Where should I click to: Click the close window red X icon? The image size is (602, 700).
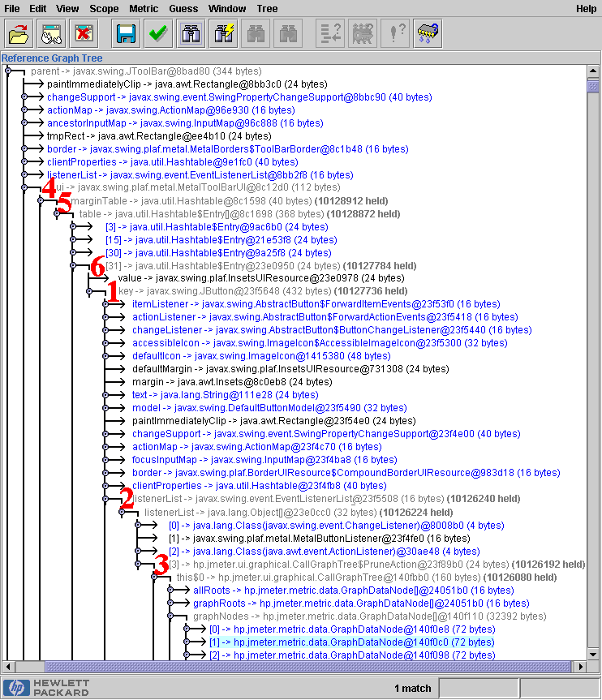point(83,34)
